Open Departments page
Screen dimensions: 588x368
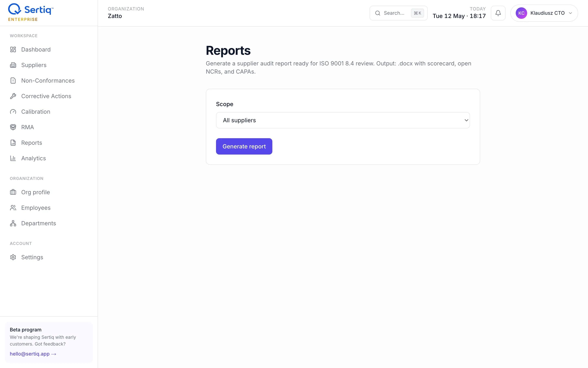(49, 223)
